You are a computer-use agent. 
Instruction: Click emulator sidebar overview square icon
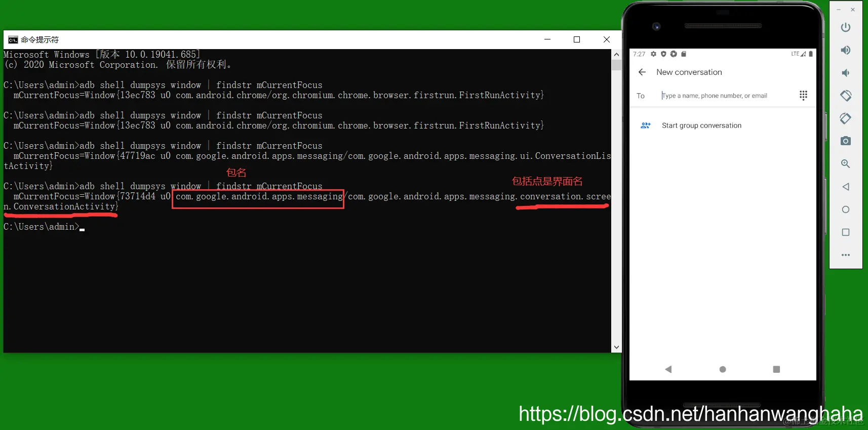[x=846, y=232]
